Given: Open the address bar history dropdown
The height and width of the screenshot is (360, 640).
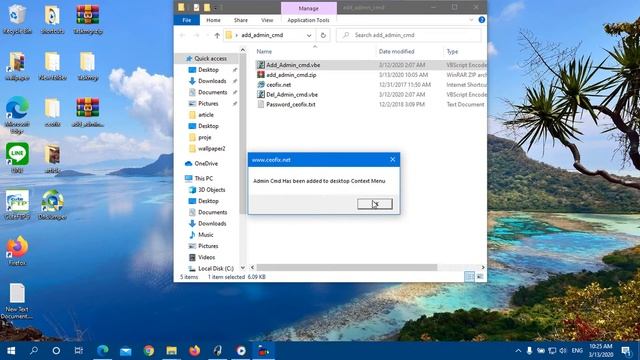Looking at the screenshot, I should coord(309,36).
